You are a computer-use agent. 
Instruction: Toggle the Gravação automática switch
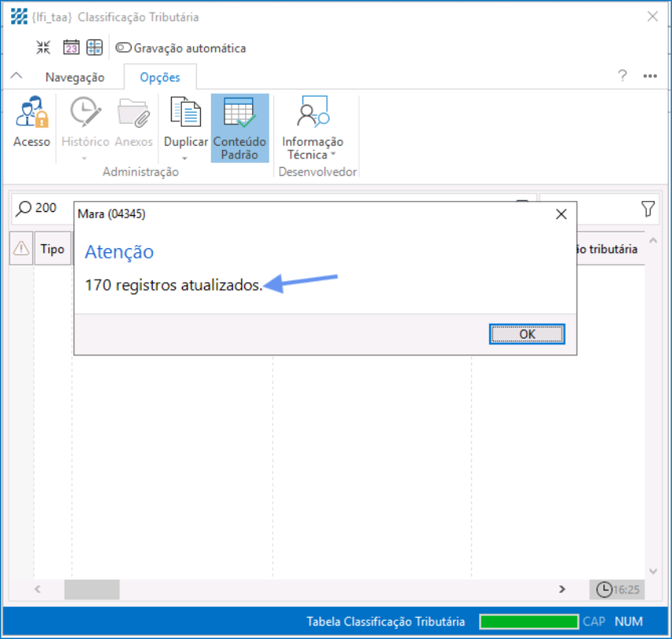(x=124, y=48)
